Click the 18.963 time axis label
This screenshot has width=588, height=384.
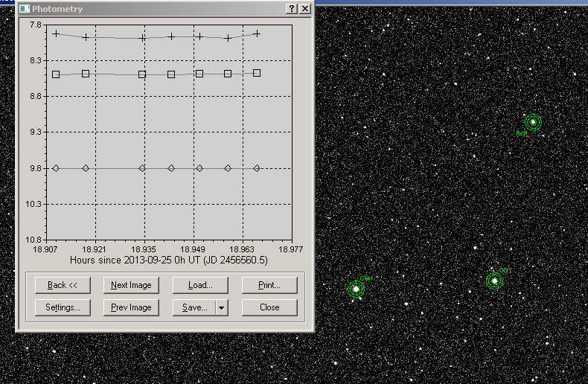241,249
